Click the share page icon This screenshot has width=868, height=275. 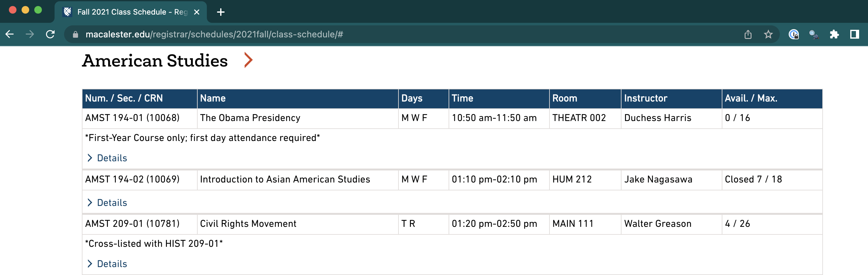coord(748,34)
